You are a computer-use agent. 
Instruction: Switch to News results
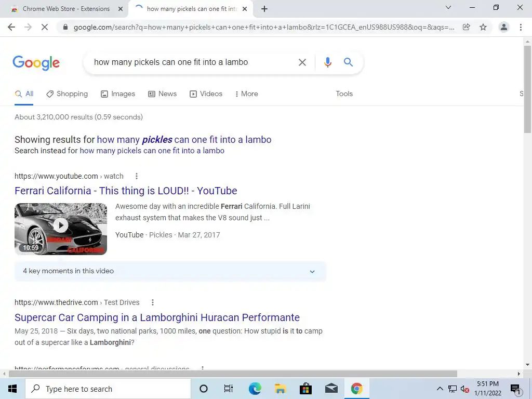coord(163,94)
